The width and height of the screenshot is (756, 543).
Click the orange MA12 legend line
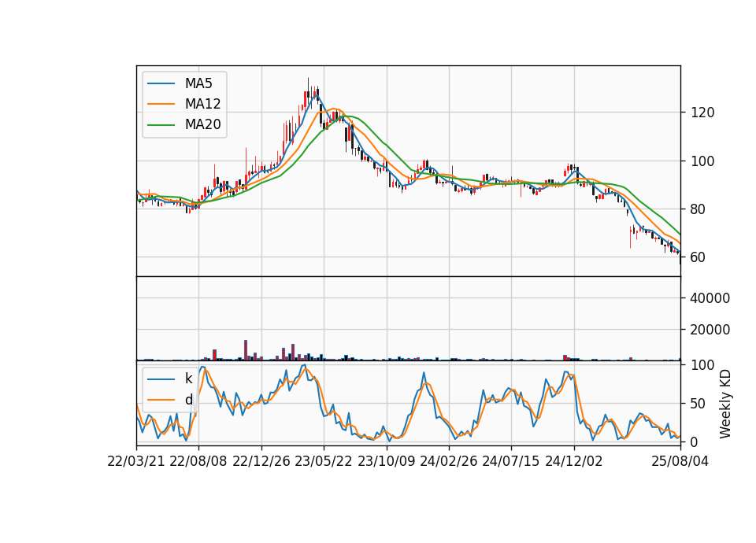(161, 104)
